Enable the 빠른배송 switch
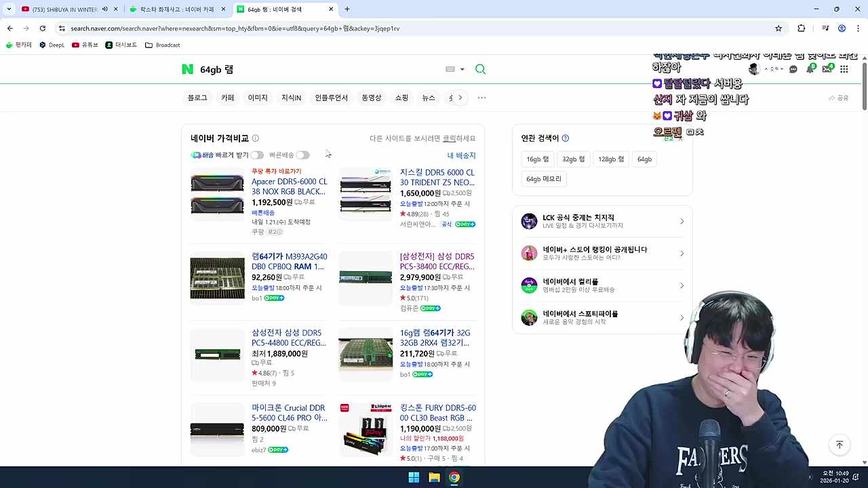This screenshot has height=488, width=868. pyautogui.click(x=302, y=155)
